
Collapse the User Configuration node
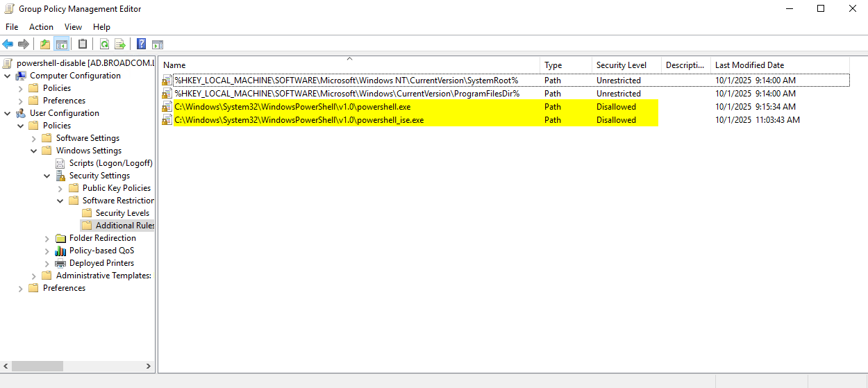[x=8, y=113]
